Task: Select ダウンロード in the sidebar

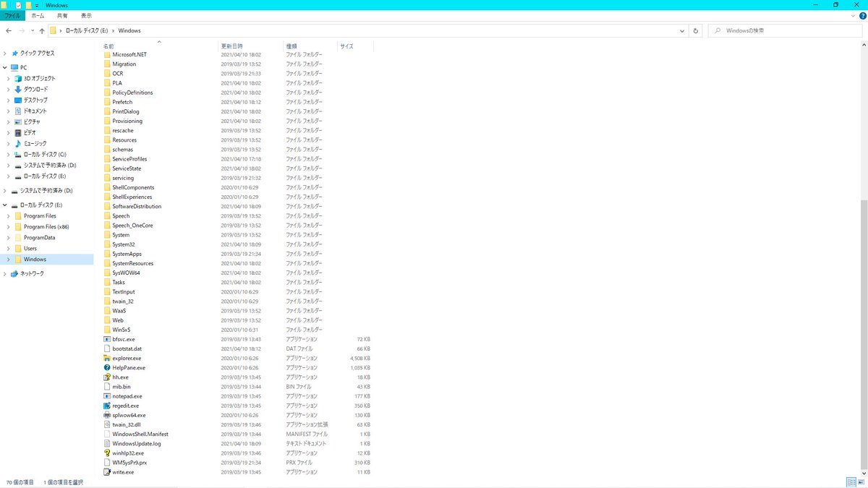Action: pos(35,89)
